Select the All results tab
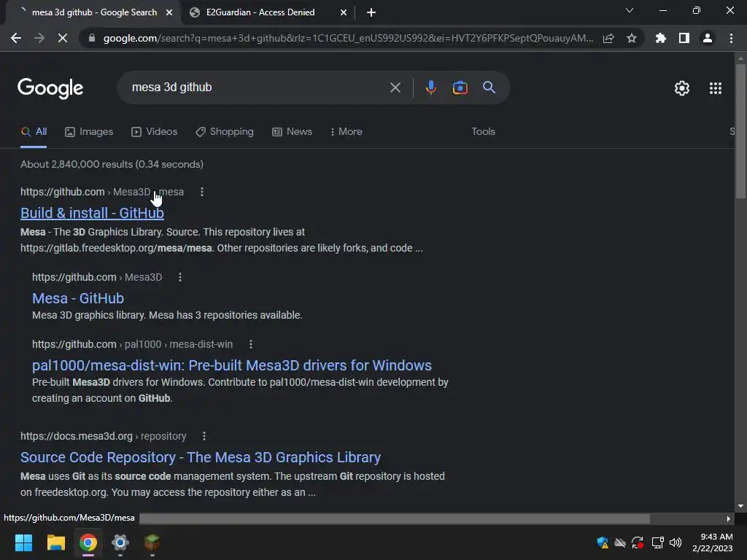This screenshot has width=747, height=560. pos(34,132)
